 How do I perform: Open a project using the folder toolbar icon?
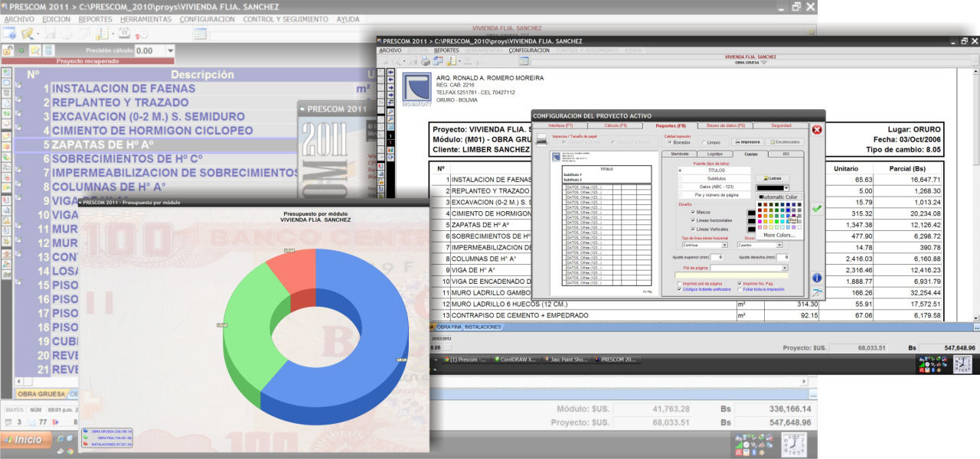click(26, 34)
